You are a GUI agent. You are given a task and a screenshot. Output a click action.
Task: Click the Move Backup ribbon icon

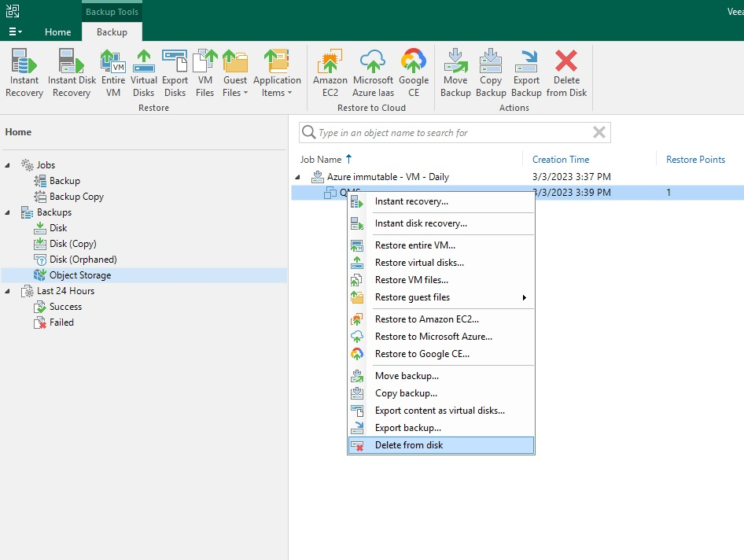click(455, 72)
